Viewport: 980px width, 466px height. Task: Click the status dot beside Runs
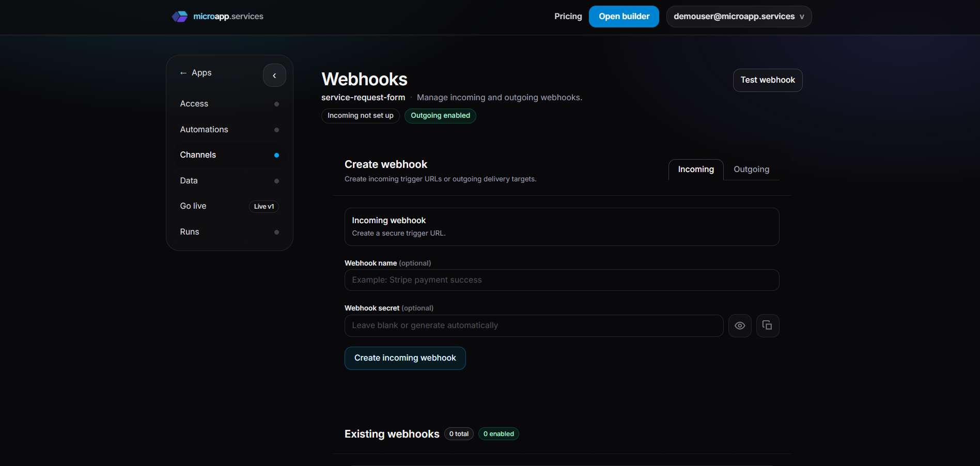(x=276, y=232)
